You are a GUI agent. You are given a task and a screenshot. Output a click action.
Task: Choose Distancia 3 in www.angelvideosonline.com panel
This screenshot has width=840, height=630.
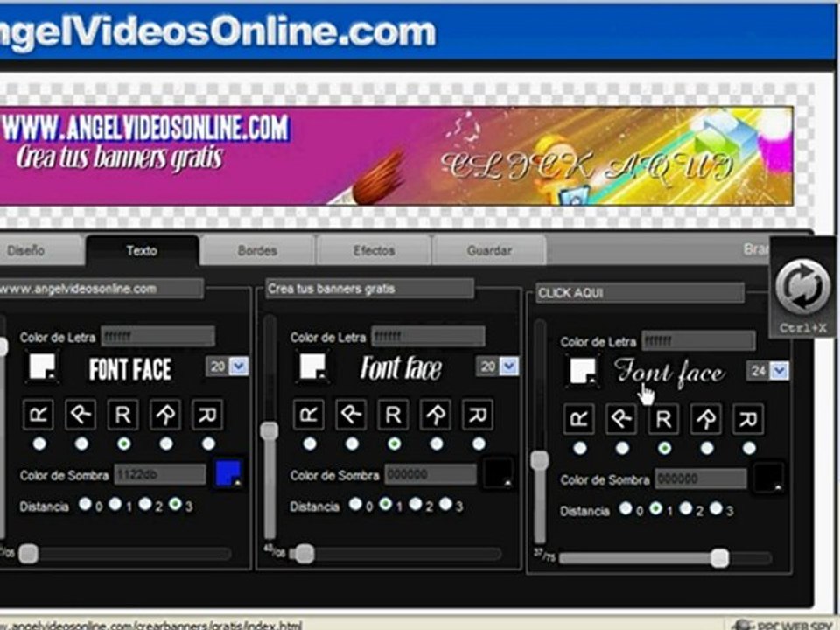[175, 504]
